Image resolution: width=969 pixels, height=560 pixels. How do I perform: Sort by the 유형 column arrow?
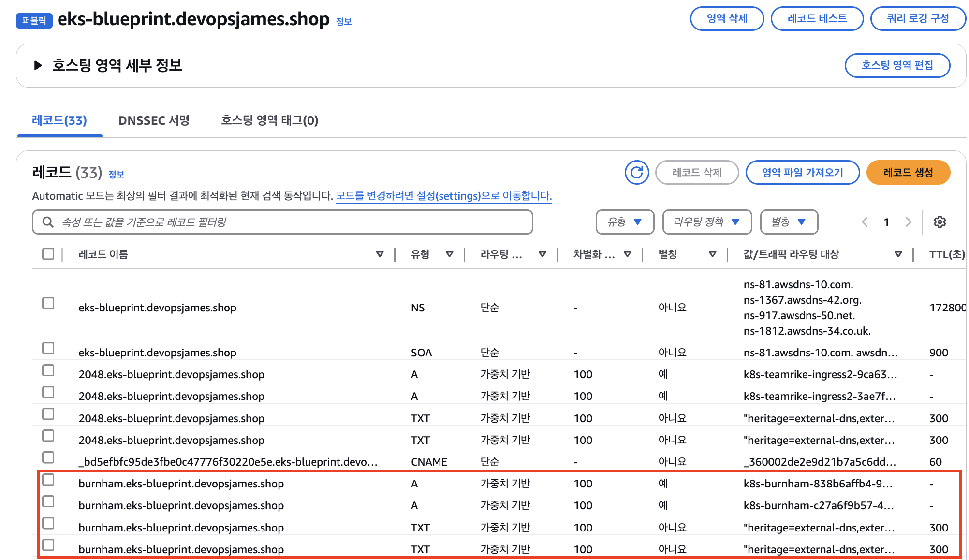[x=449, y=254]
